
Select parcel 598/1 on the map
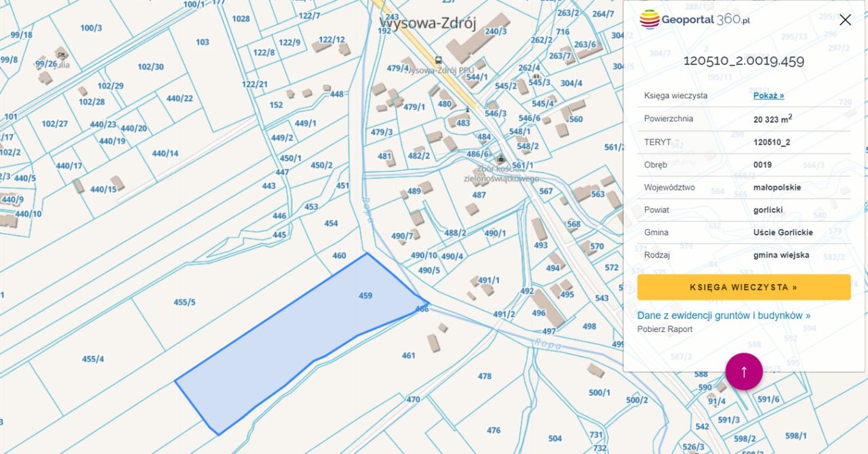[x=796, y=436]
